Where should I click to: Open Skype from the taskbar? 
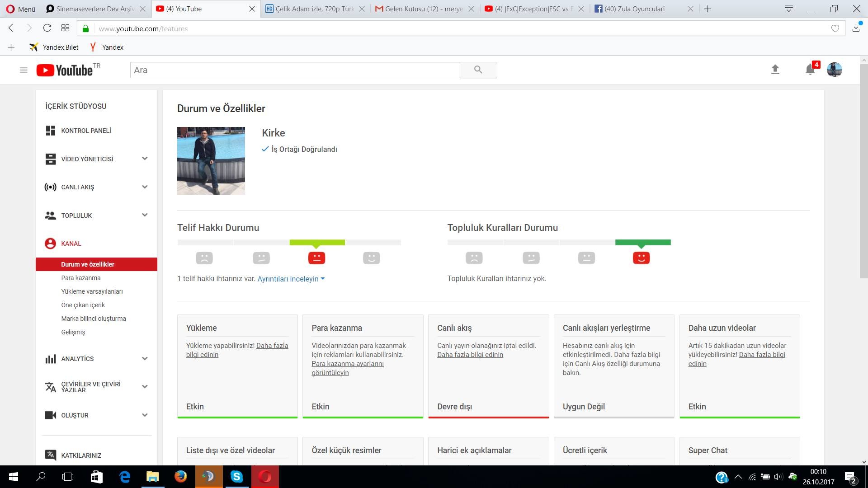[x=236, y=477]
